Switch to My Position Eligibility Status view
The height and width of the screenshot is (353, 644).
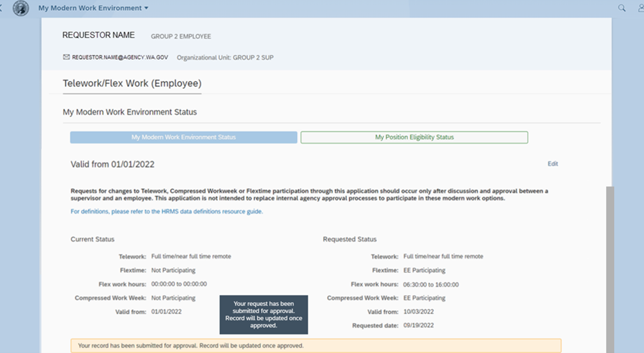pyautogui.click(x=414, y=137)
